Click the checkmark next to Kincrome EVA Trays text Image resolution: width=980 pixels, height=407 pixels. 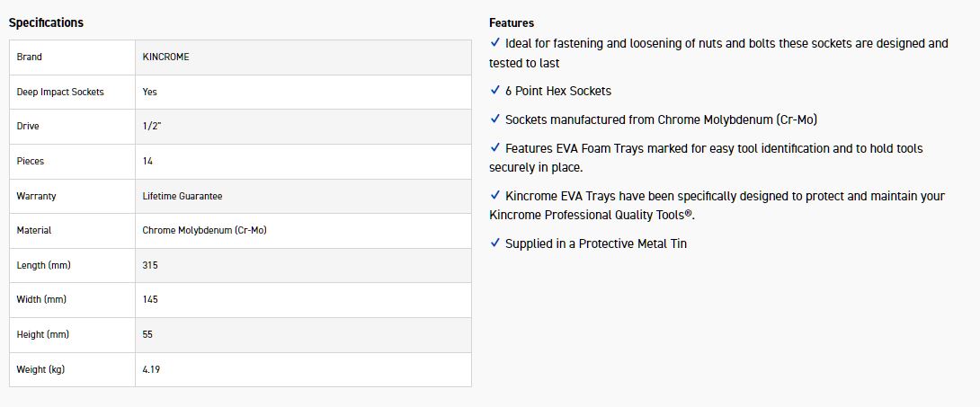click(x=494, y=196)
